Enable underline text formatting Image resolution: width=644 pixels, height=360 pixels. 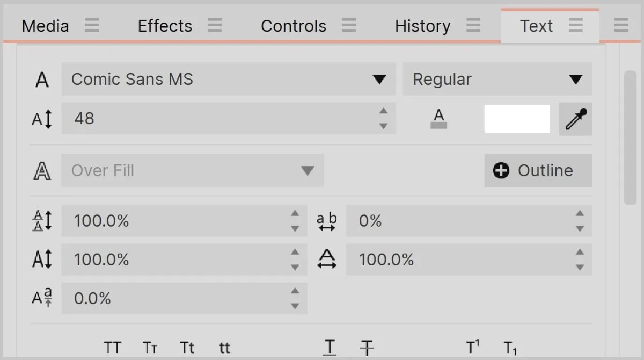click(330, 348)
